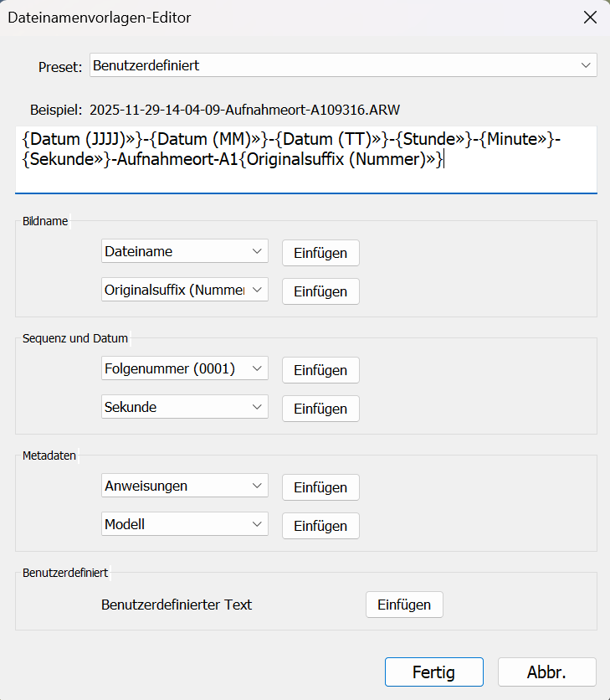This screenshot has width=610, height=700.
Task: Click Einfügen next to Folgenummer (0001)
Action: pos(320,370)
